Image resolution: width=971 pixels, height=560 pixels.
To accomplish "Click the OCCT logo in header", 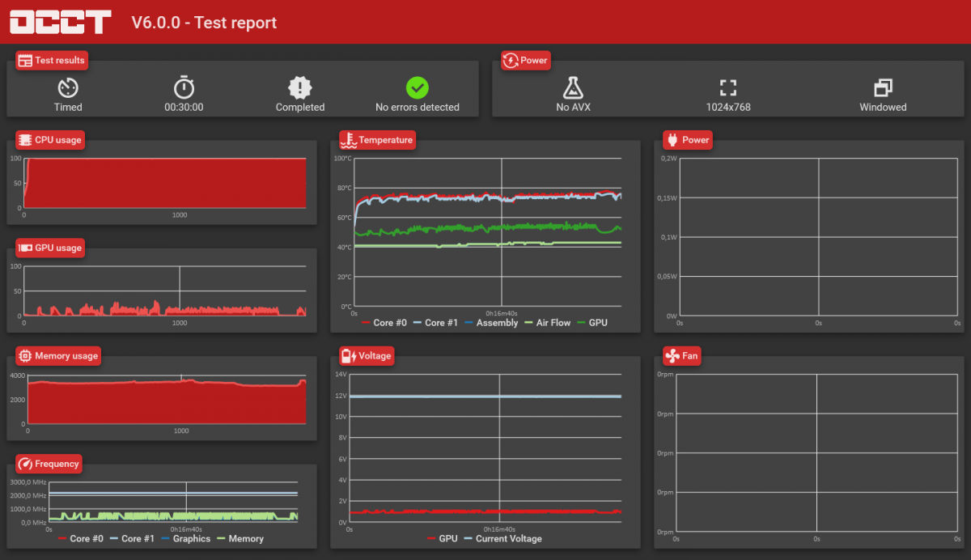I will pyautogui.click(x=61, y=22).
